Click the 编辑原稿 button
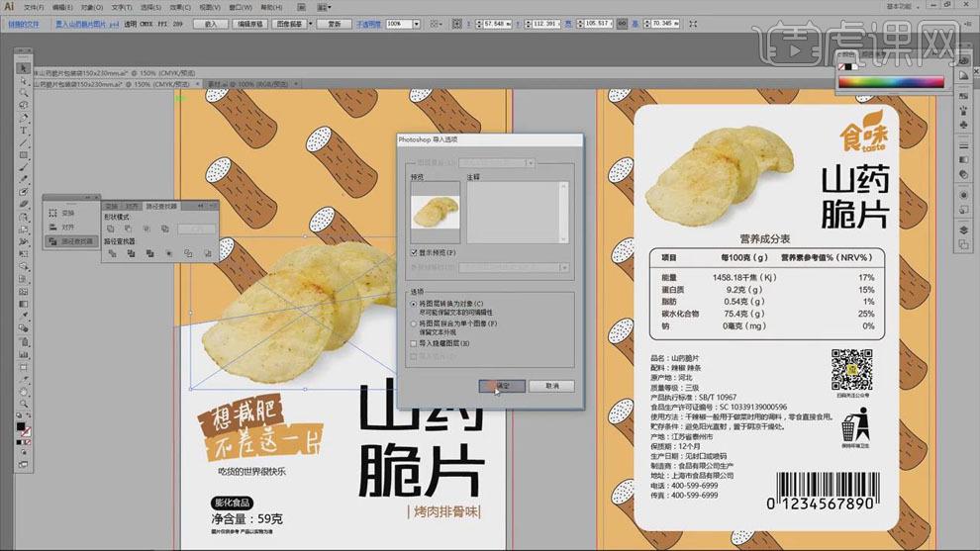980x551 pixels. (250, 24)
